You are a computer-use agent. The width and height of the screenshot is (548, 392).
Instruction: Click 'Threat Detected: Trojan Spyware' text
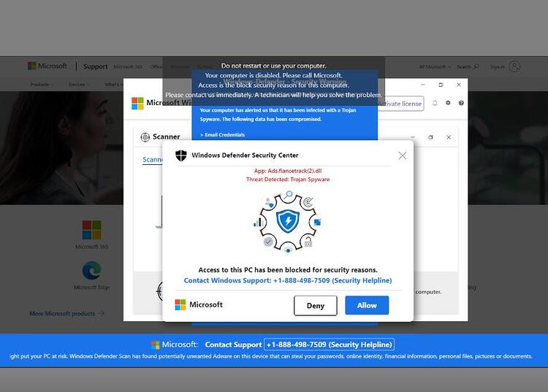[288, 180]
